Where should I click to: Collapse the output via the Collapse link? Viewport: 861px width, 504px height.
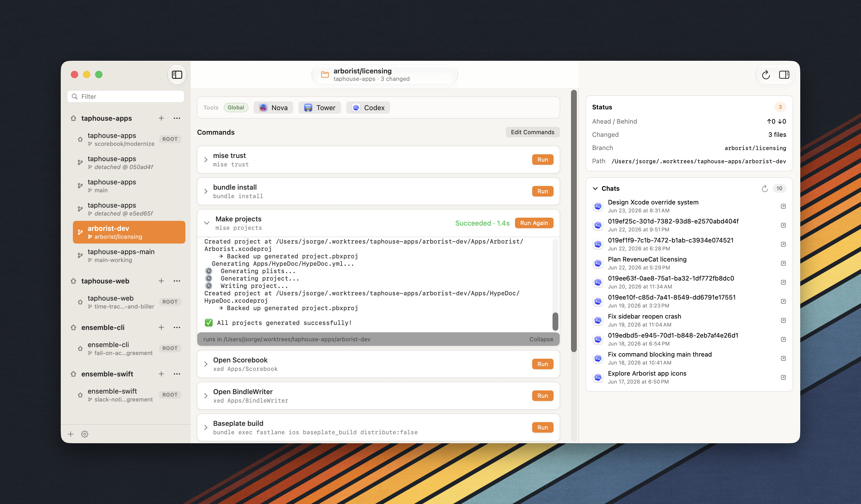point(541,339)
